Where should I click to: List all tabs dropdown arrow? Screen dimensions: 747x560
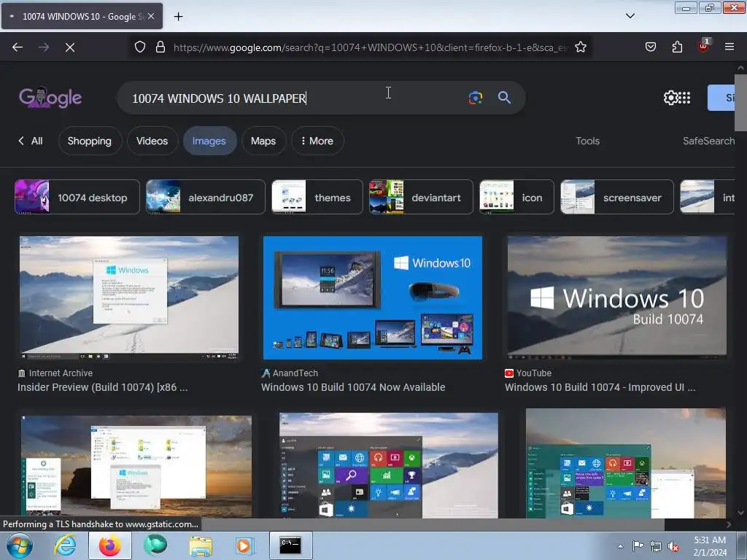(630, 16)
